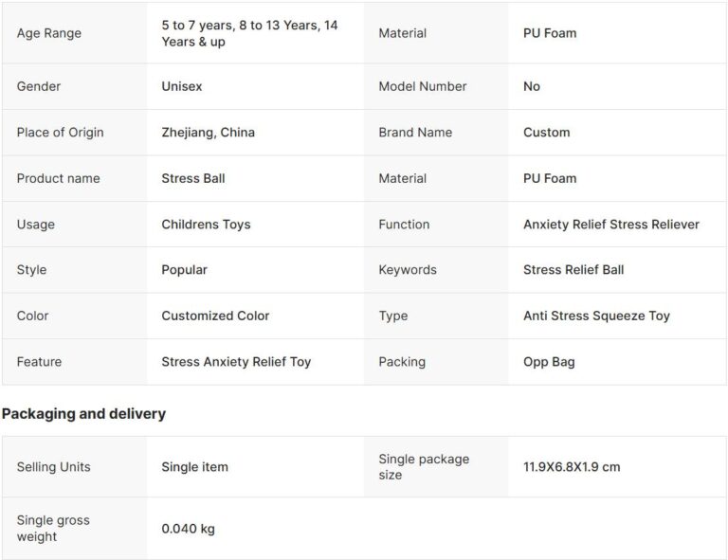Click the "Childrens Toys" usage value
Viewport: 728px width, 560px height.
point(206,225)
